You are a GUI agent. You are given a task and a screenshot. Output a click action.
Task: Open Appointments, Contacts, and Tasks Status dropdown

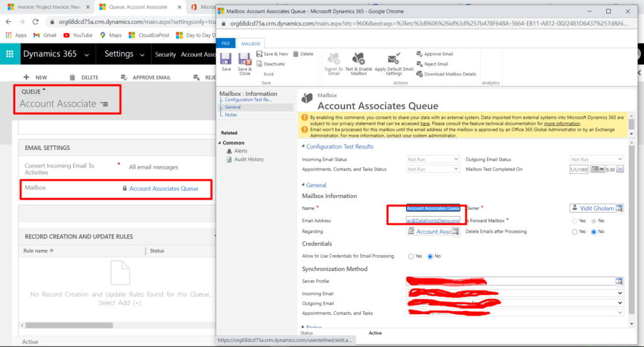pos(433,169)
